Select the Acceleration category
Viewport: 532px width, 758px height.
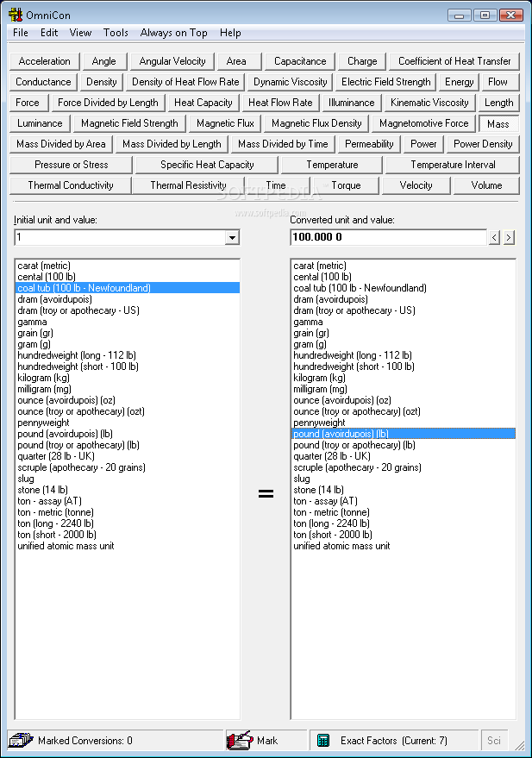pyautogui.click(x=45, y=61)
